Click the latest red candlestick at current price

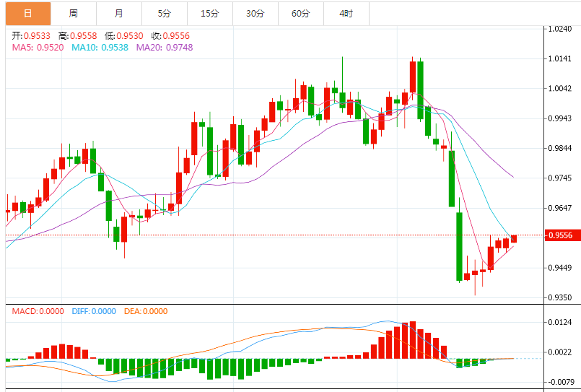click(514, 239)
